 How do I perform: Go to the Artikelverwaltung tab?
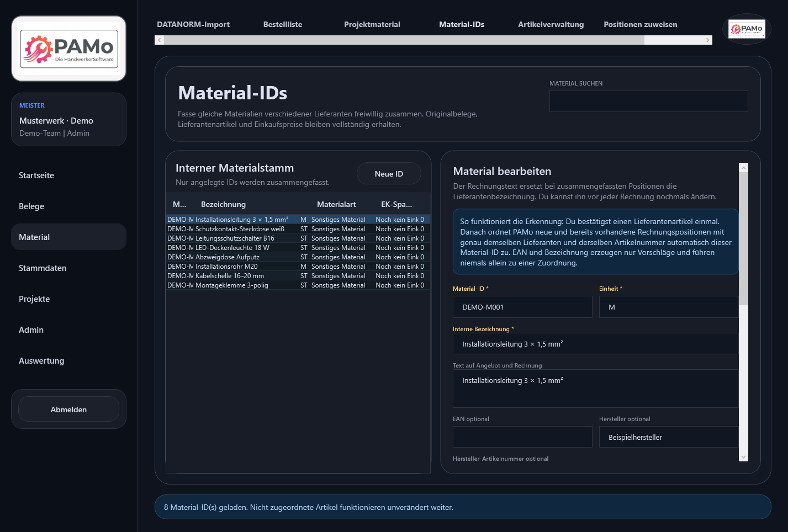pos(551,24)
